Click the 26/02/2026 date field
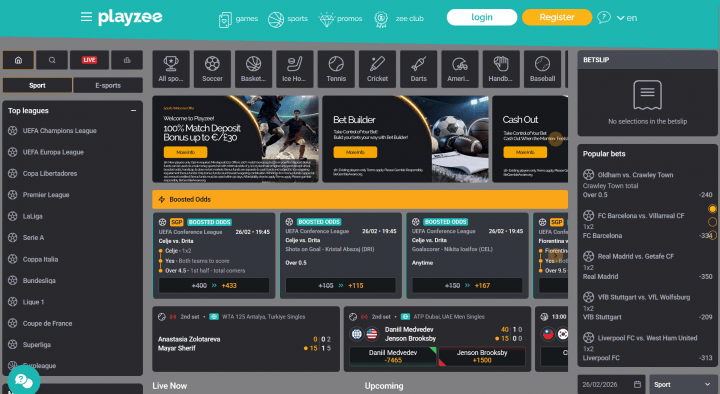This screenshot has width=720, height=394. point(611,384)
